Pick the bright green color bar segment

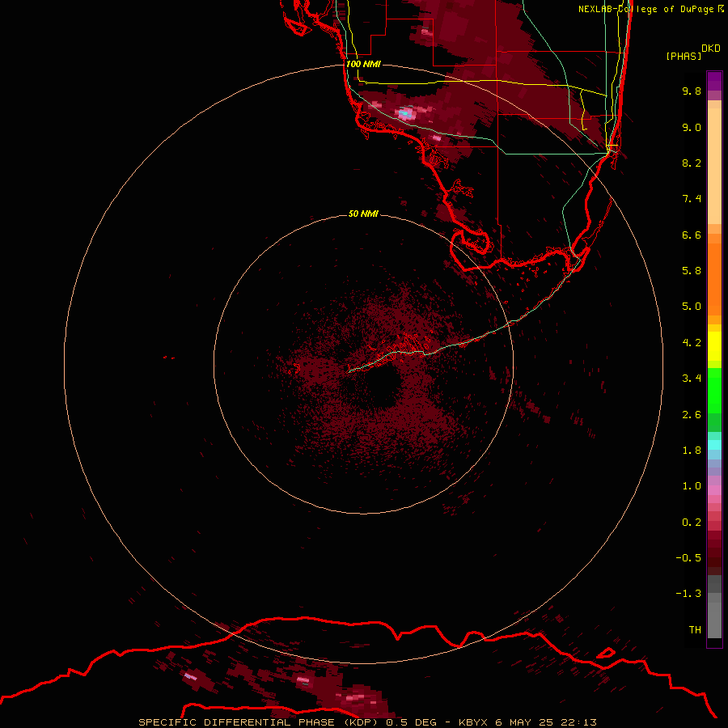tap(714, 391)
